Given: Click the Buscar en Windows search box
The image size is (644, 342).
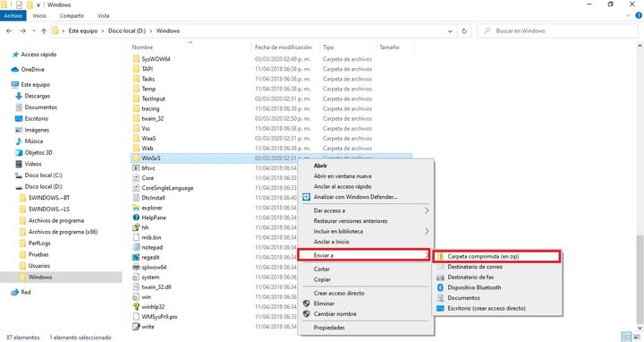Looking at the screenshot, I should point(557,30).
